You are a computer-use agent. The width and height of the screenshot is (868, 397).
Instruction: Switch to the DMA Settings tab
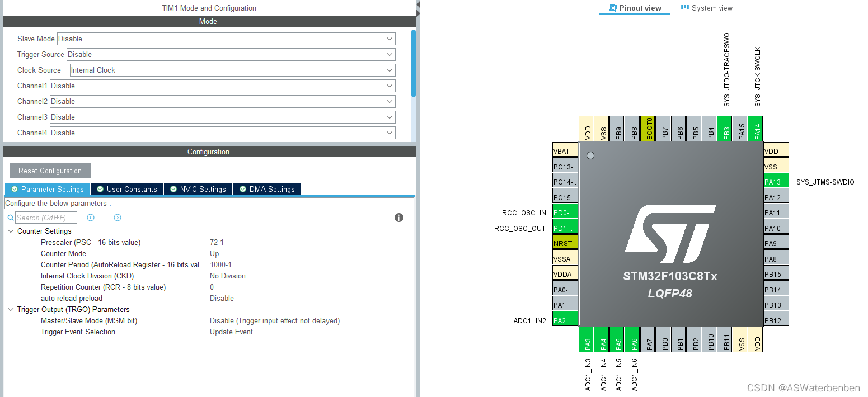coord(271,189)
